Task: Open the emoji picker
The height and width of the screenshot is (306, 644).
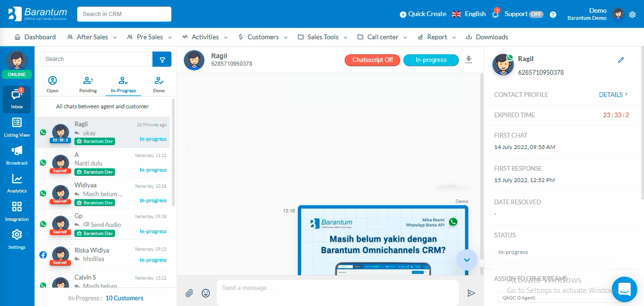Action: pyautogui.click(x=206, y=293)
